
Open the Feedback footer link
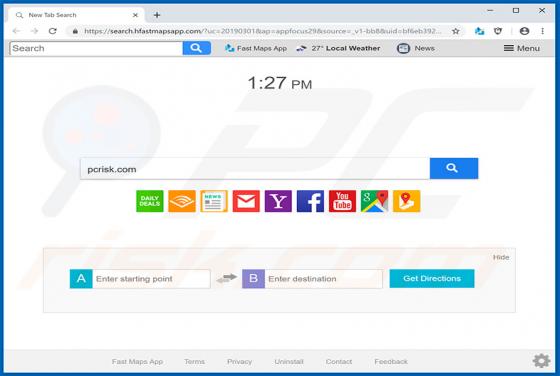pyautogui.click(x=391, y=361)
